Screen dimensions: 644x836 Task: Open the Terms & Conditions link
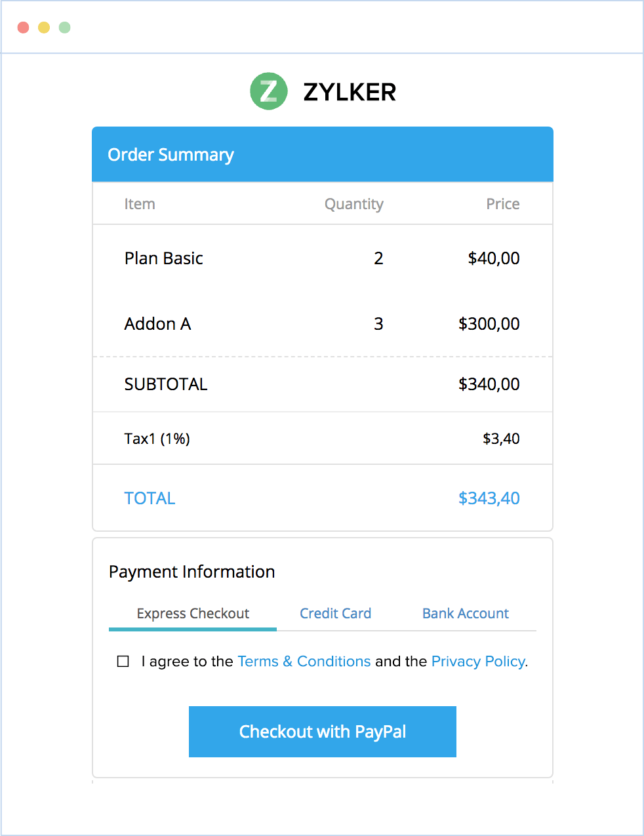[304, 662]
